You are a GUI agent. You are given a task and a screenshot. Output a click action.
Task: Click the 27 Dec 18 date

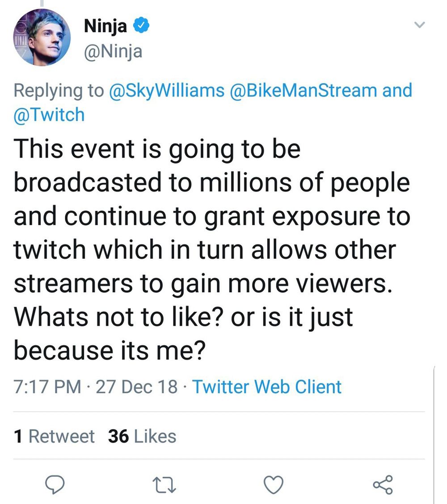tap(136, 386)
